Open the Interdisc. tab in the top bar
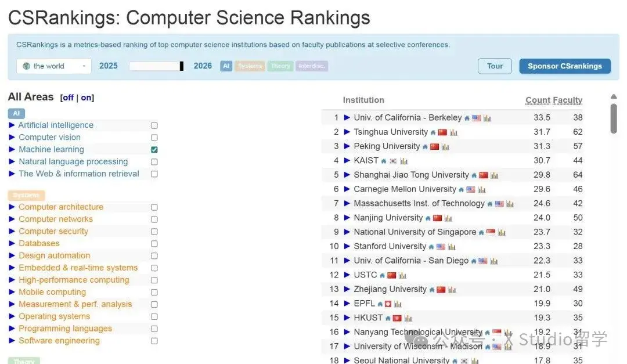Screen dimensions: 627x364 pos(312,66)
